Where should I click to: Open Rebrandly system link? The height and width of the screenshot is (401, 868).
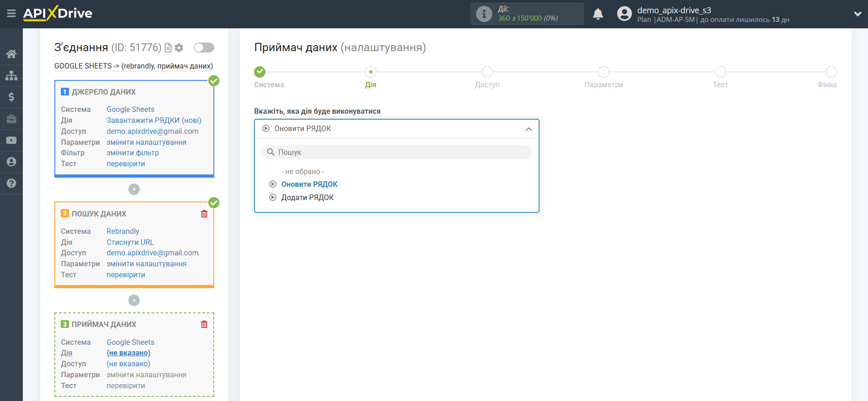(x=123, y=232)
